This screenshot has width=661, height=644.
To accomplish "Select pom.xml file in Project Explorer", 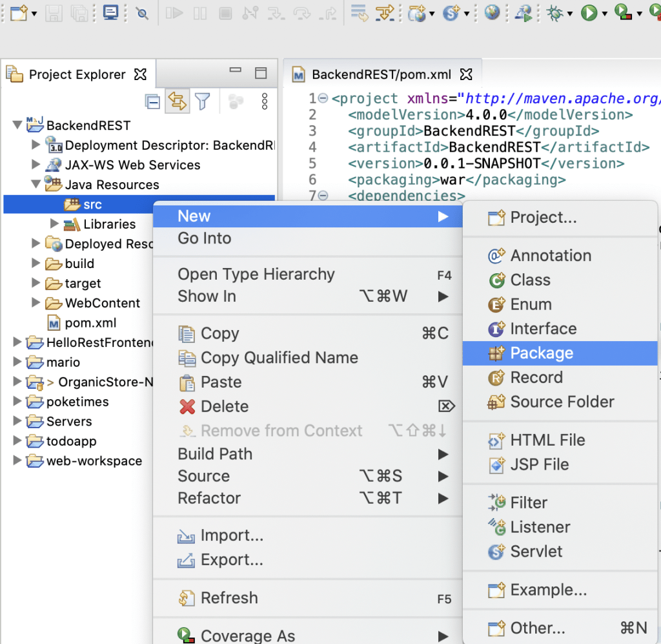I will (90, 323).
